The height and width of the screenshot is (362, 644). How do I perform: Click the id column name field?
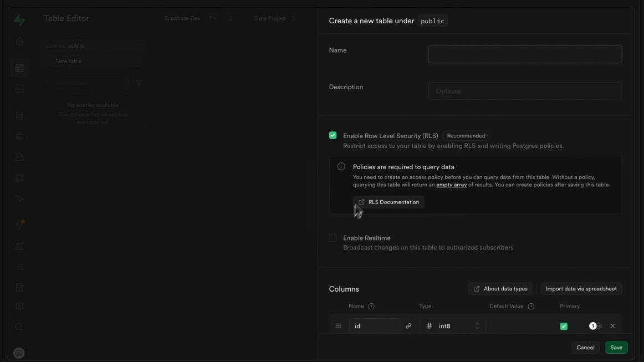click(x=375, y=326)
